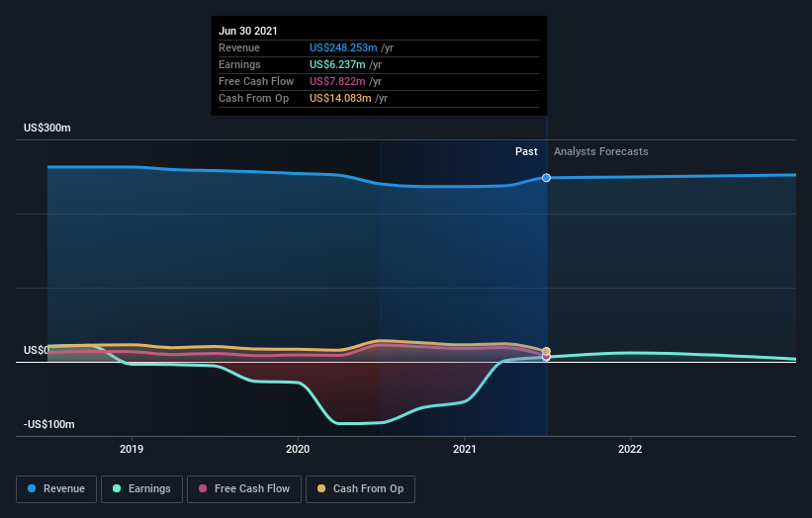Click the blue Revenue data point marker

pos(546,178)
